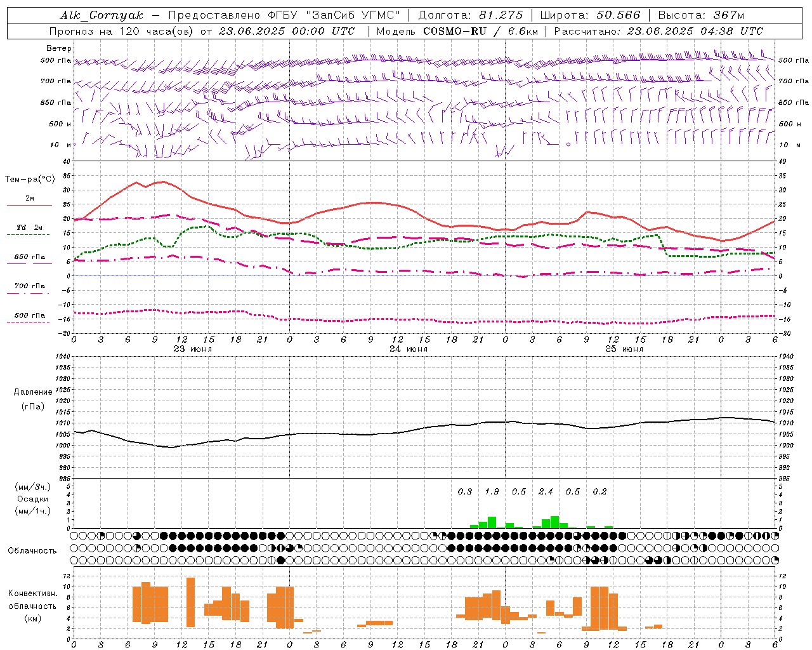Click the (мм/3ч.) precipitation unit label

click(33, 487)
